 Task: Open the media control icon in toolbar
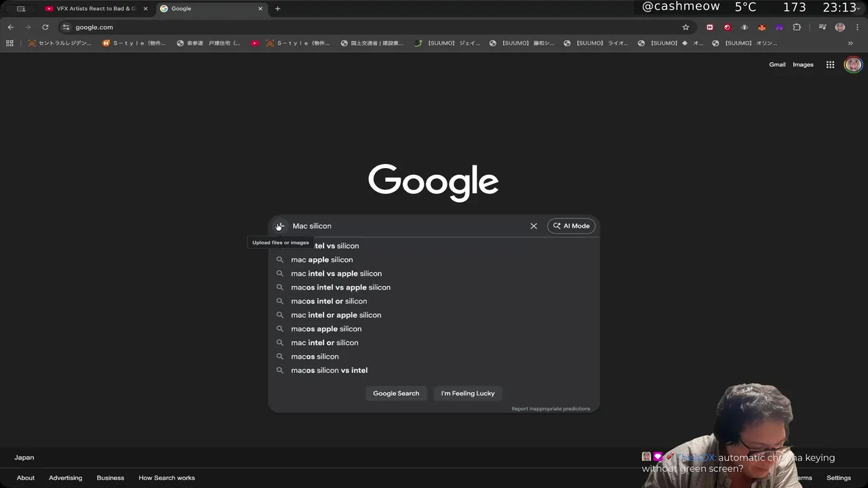click(822, 27)
